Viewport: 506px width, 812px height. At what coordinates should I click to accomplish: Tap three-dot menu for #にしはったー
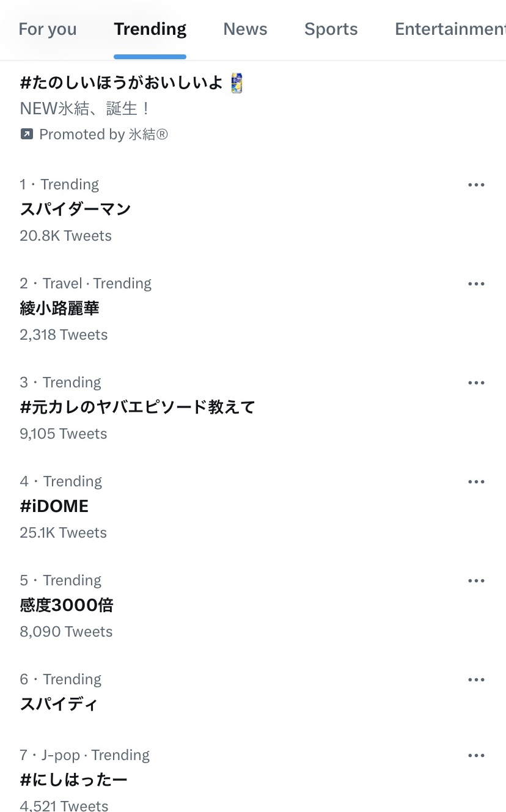click(476, 756)
